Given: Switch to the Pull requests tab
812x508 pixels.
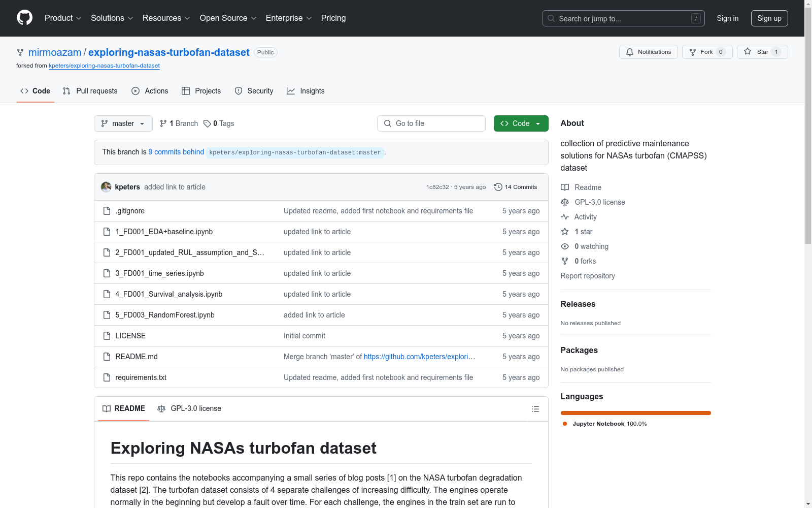Looking at the screenshot, I should (90, 91).
